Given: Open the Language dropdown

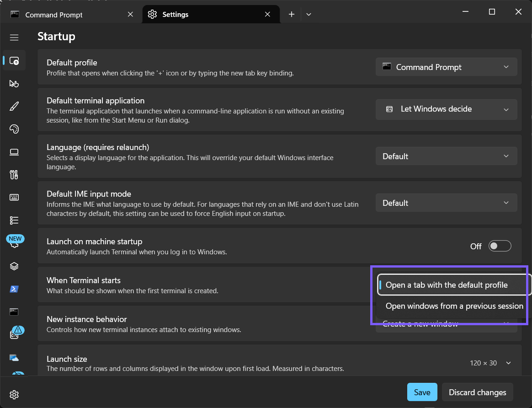Looking at the screenshot, I should pyautogui.click(x=446, y=156).
